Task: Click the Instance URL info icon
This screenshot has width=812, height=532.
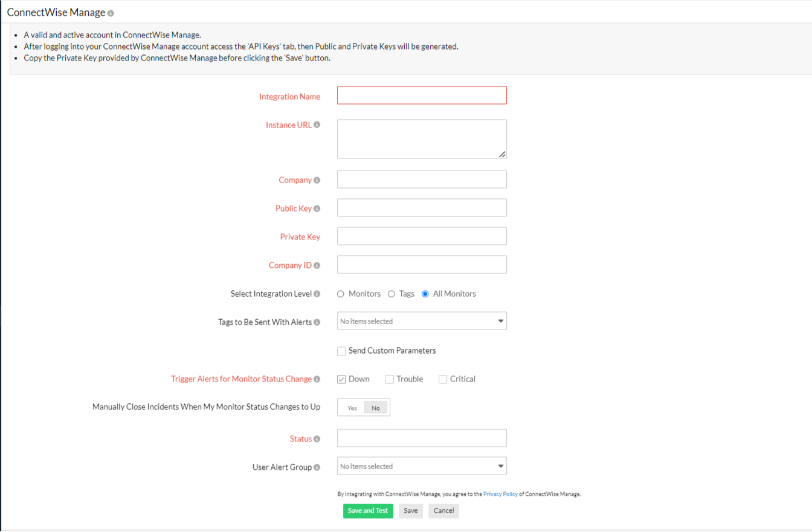Action: coord(317,125)
